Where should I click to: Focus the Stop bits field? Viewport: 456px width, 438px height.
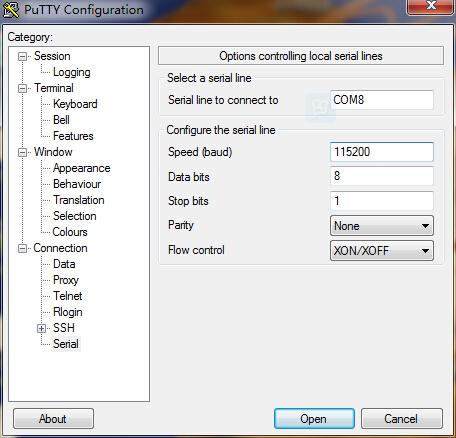(382, 201)
